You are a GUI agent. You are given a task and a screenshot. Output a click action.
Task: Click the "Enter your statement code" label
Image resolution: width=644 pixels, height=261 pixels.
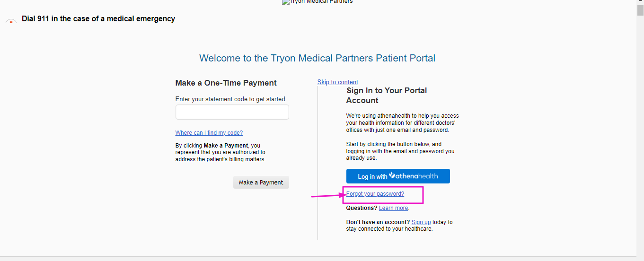pos(231,99)
